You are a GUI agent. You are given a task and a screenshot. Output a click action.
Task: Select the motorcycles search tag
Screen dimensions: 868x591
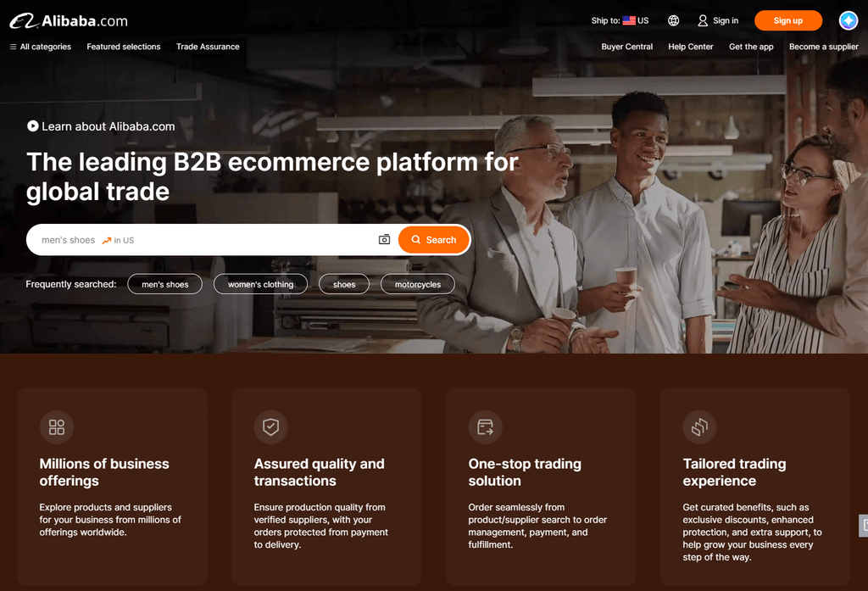418,284
